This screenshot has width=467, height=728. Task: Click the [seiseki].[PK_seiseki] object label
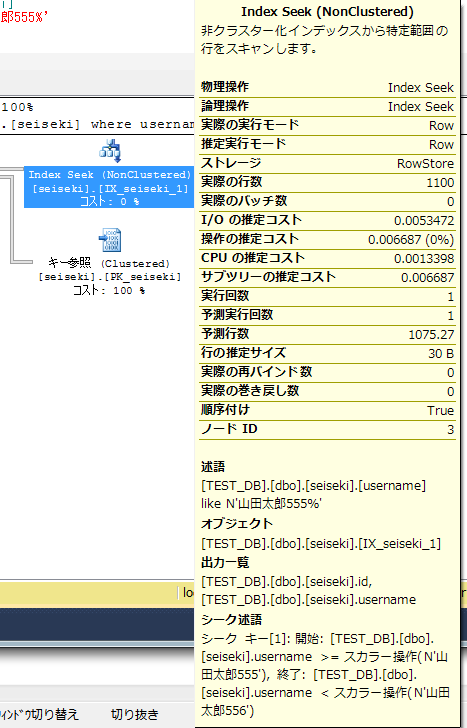click(110, 277)
